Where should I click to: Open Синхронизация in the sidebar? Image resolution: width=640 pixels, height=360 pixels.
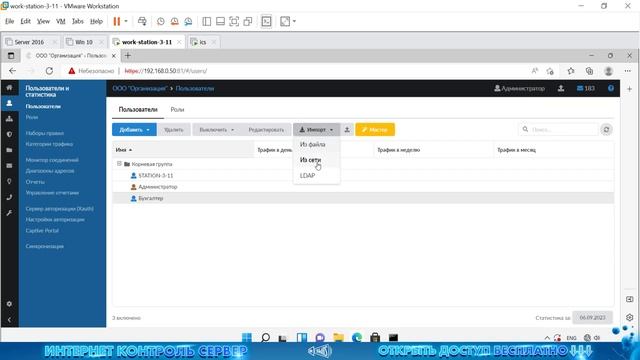coord(44,246)
